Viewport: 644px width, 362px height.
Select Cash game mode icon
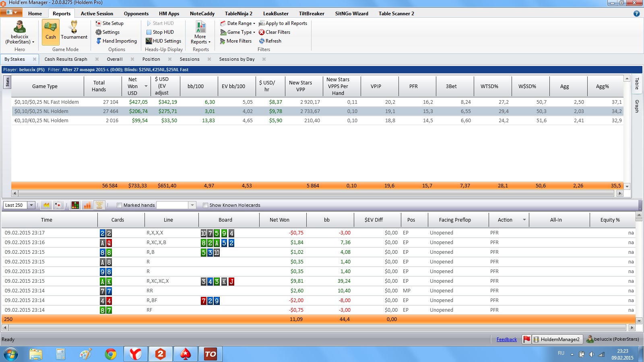pyautogui.click(x=50, y=27)
